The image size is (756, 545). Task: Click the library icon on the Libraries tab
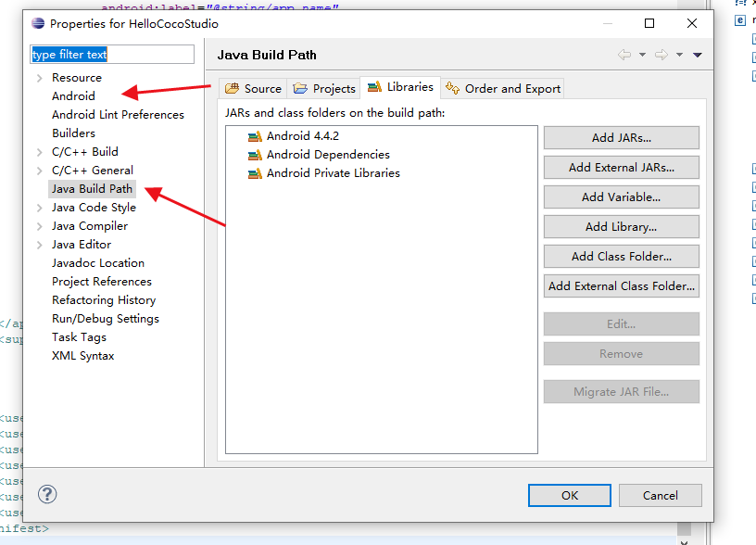(x=375, y=87)
